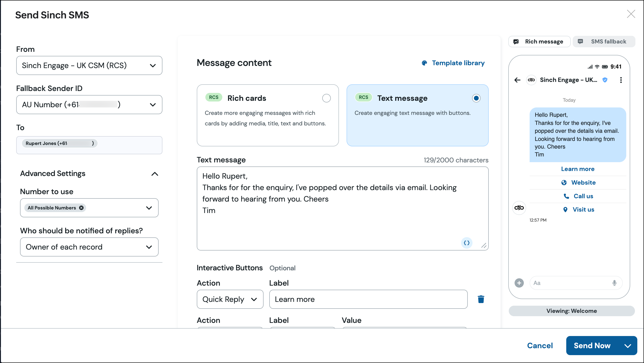Screen dimensions: 644x363
Task: Collapse the Advanced Settings section
Action: tap(155, 174)
